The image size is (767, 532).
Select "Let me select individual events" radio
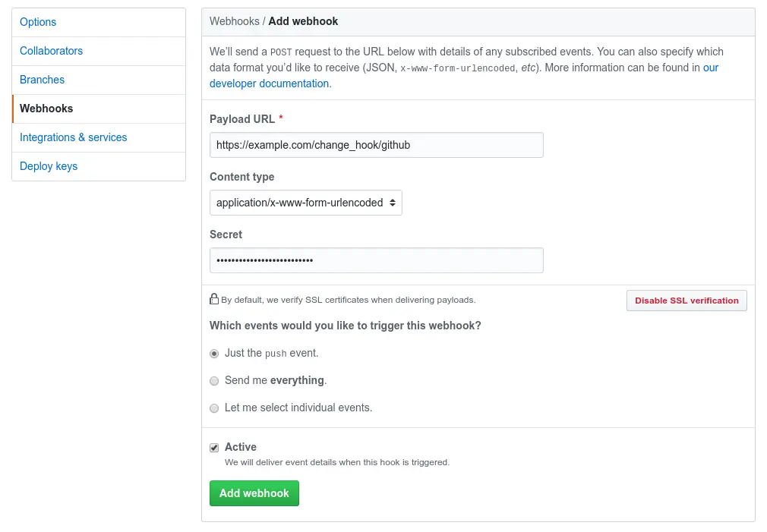[215, 408]
